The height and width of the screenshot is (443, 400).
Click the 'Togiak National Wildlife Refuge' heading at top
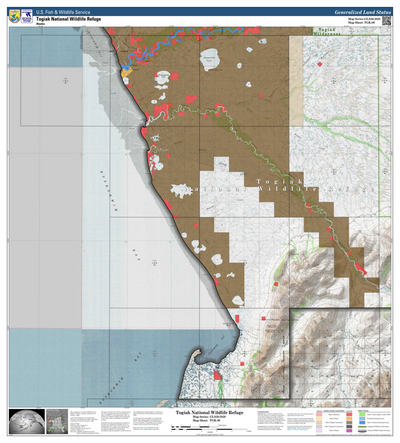pyautogui.click(x=69, y=19)
